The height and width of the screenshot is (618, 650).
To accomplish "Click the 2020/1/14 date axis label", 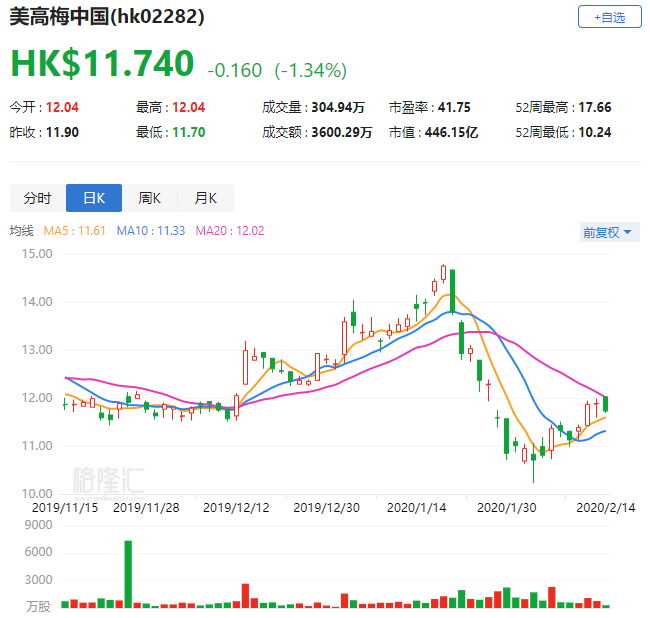I will pyautogui.click(x=417, y=507).
